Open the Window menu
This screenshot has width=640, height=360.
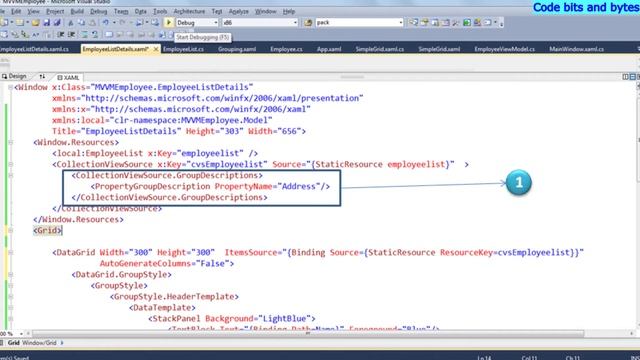tap(265, 11)
